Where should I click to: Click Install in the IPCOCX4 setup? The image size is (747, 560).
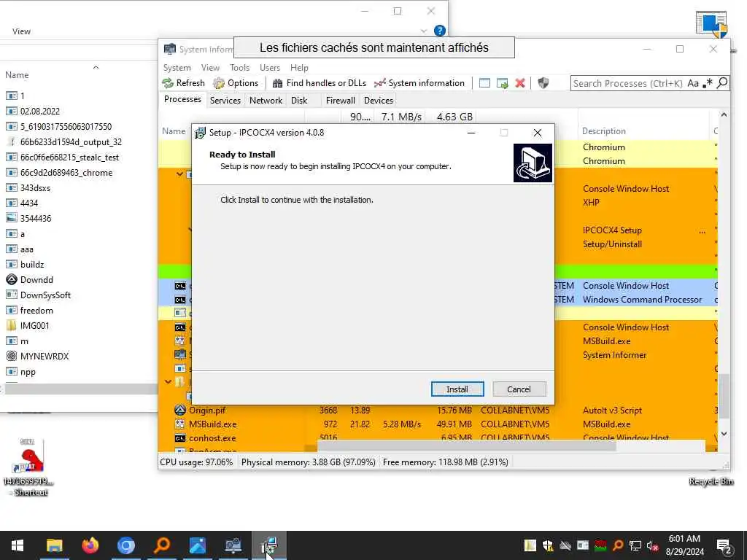pos(457,389)
